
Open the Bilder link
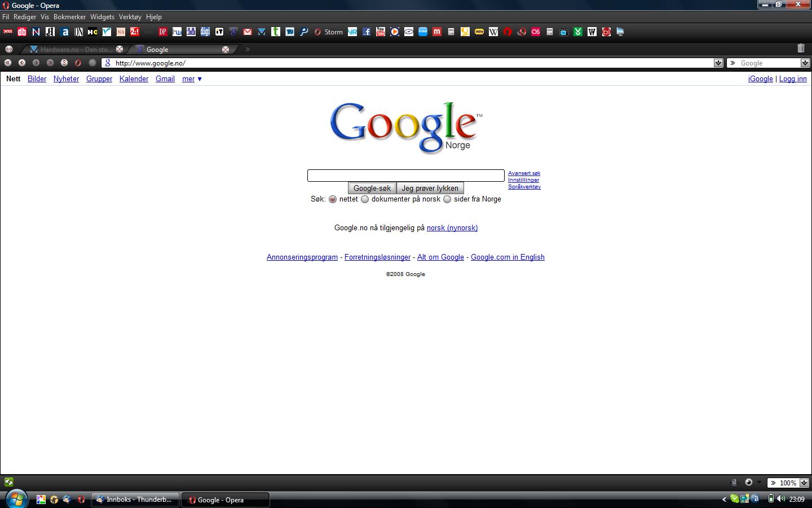point(37,79)
